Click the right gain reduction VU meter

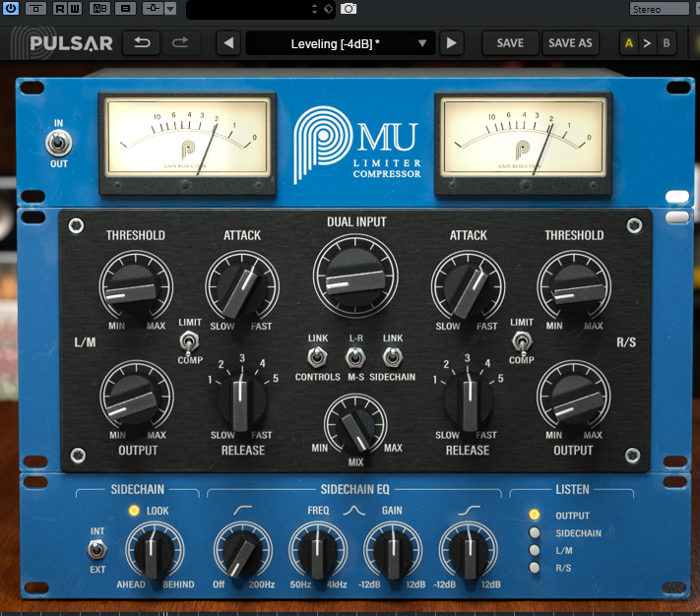point(523,144)
